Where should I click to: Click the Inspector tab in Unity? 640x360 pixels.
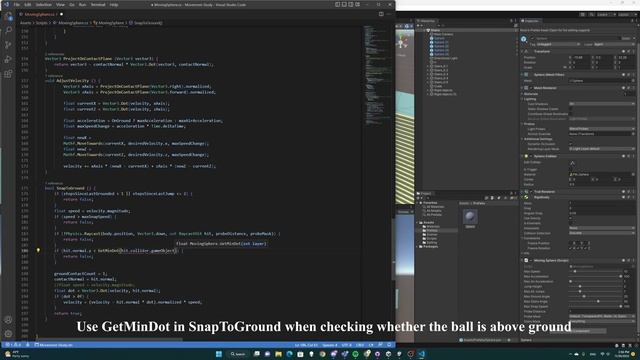(530, 21)
